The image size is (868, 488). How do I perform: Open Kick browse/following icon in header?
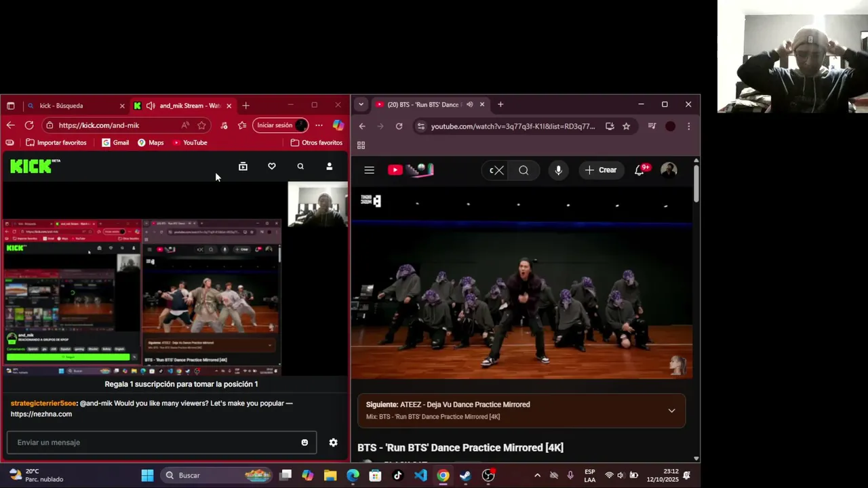click(243, 167)
